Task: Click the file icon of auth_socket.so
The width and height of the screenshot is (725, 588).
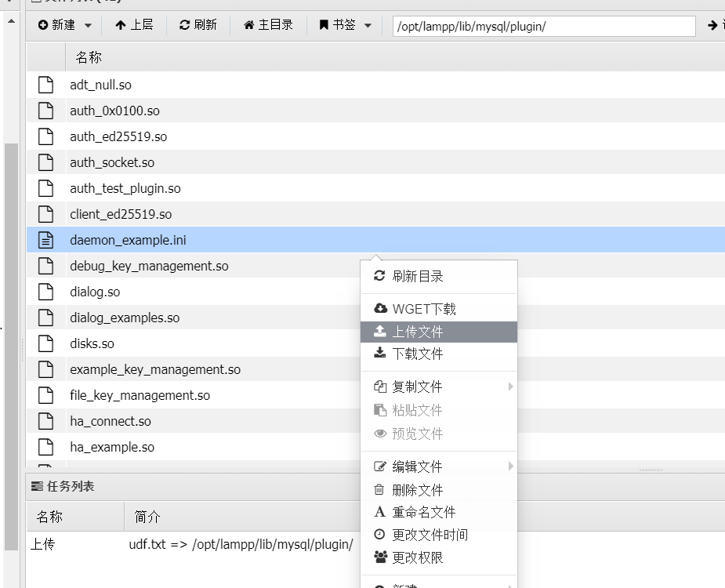Action: (x=45, y=163)
